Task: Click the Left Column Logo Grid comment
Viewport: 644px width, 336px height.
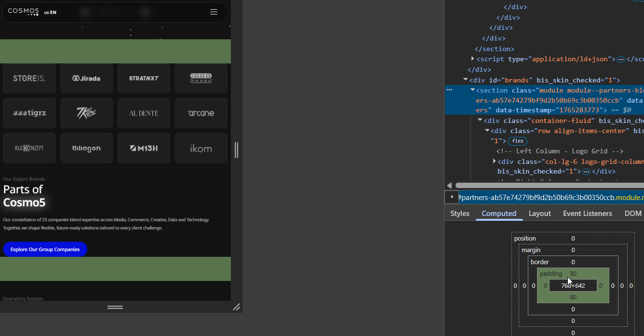Action: tap(560, 151)
